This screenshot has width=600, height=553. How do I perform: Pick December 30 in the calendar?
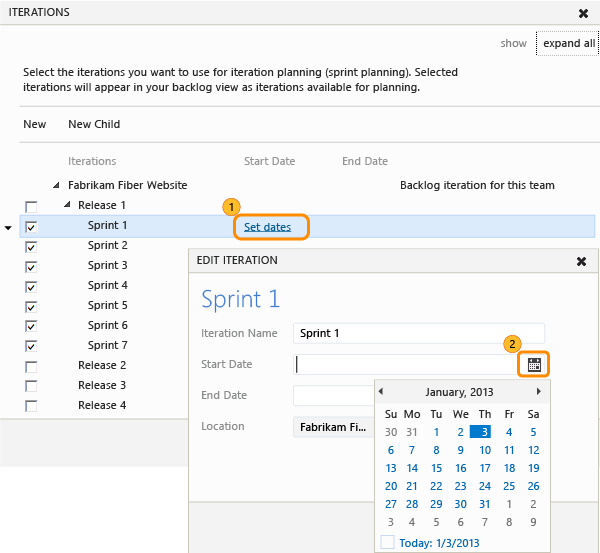coord(391,432)
